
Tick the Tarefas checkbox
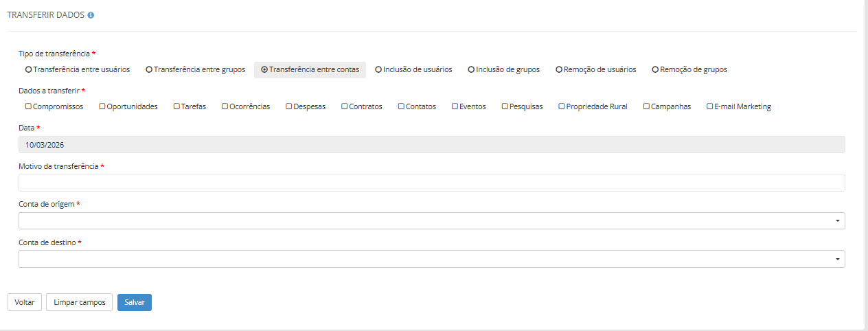coord(176,106)
